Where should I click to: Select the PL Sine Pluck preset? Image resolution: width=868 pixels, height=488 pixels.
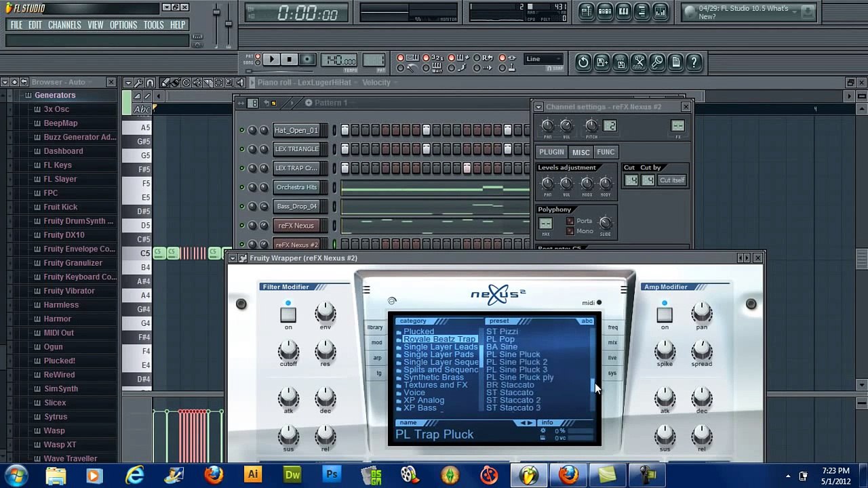coord(513,354)
